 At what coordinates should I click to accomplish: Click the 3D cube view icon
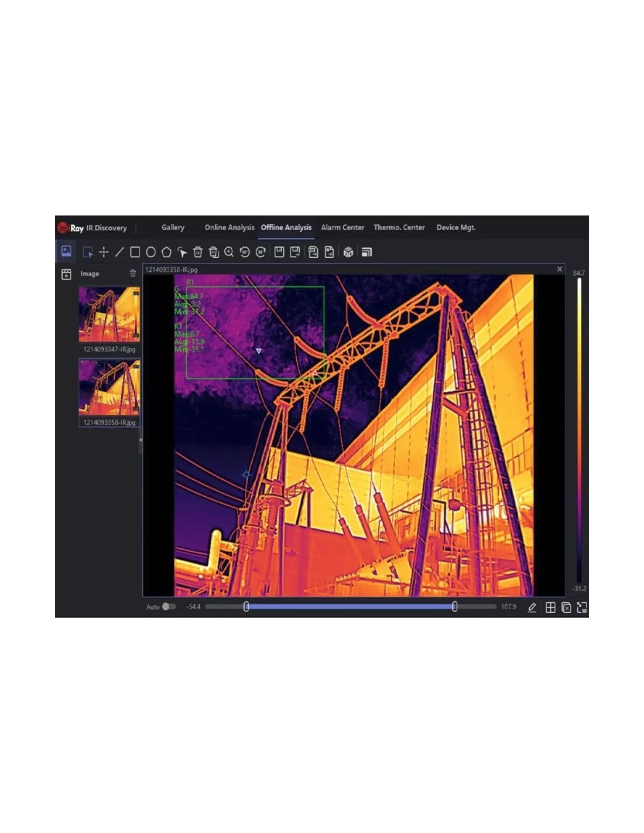click(348, 252)
